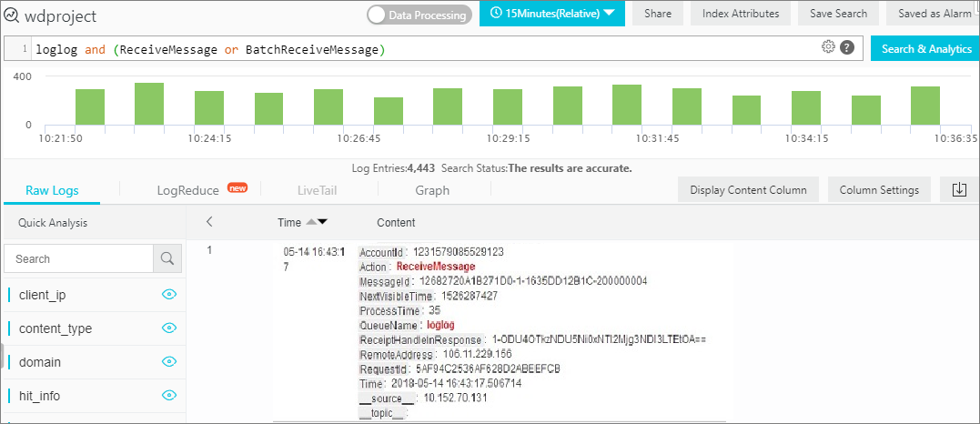This screenshot has width=980, height=424.
Task: Toggle visibility eye for client_ip field
Action: pyautogui.click(x=169, y=294)
